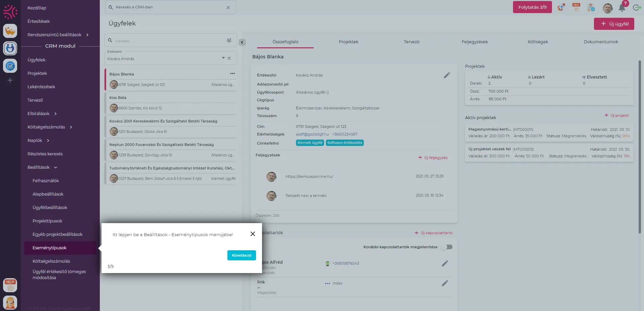Viewport: 644px width, 311px height.
Task: Collapse the client list panel arrow
Action: (x=242, y=42)
